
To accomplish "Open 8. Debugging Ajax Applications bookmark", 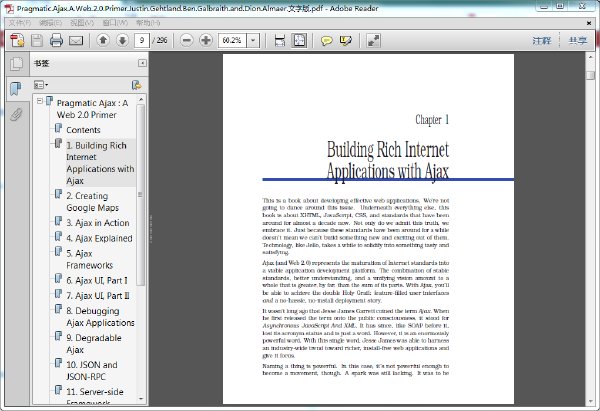I will tap(100, 317).
